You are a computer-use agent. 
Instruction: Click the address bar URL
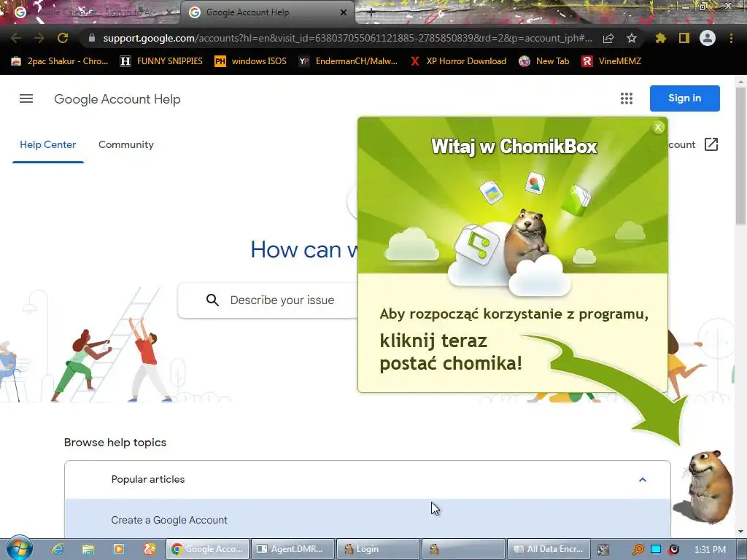347,38
